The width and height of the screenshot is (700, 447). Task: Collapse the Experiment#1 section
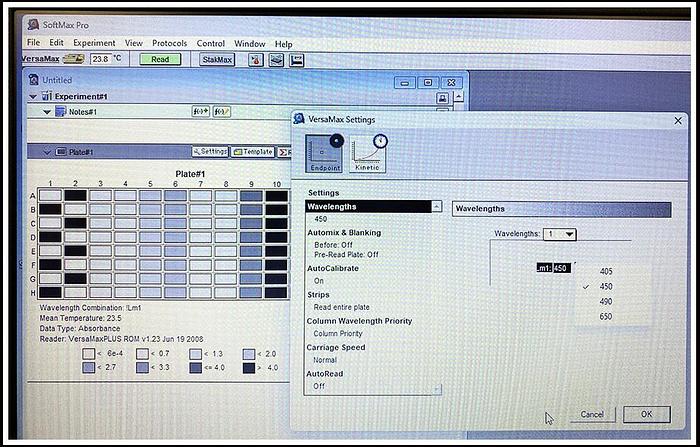pos(33,96)
